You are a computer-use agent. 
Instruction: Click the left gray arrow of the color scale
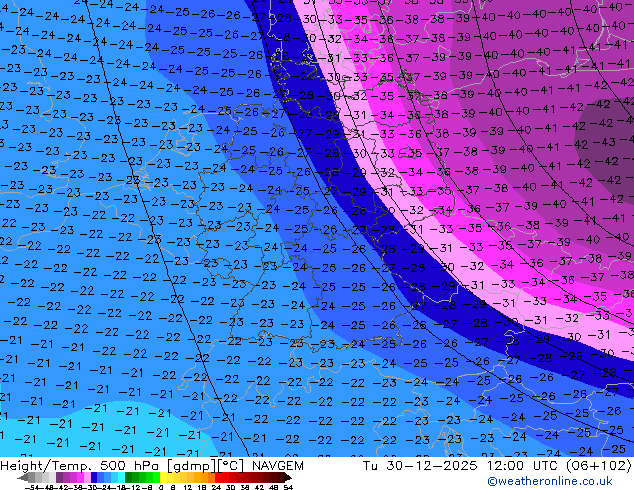tap(22, 477)
